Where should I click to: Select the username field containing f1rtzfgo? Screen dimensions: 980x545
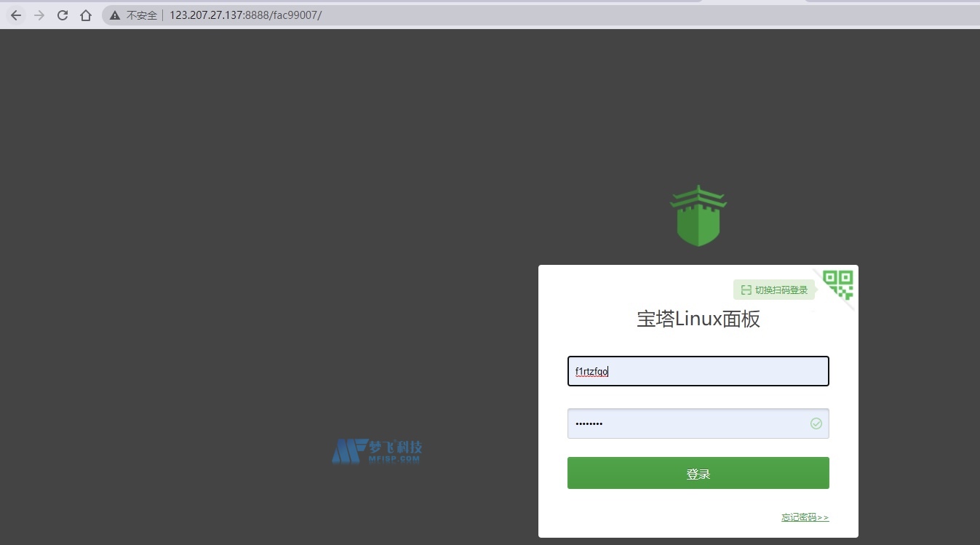pos(697,371)
